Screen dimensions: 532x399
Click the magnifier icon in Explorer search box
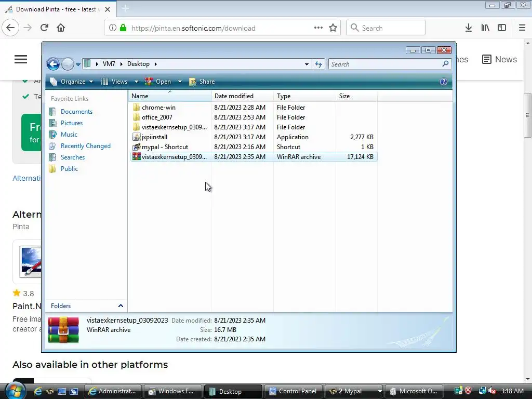[445, 64]
